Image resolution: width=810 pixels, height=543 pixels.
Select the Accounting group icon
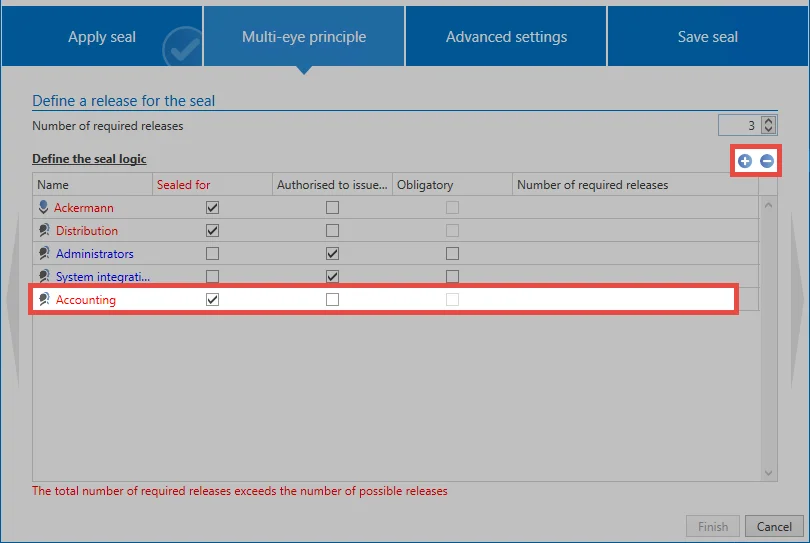click(44, 299)
